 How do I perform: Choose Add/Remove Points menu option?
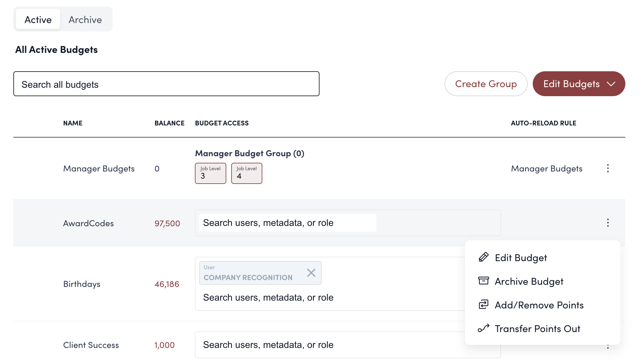point(539,305)
